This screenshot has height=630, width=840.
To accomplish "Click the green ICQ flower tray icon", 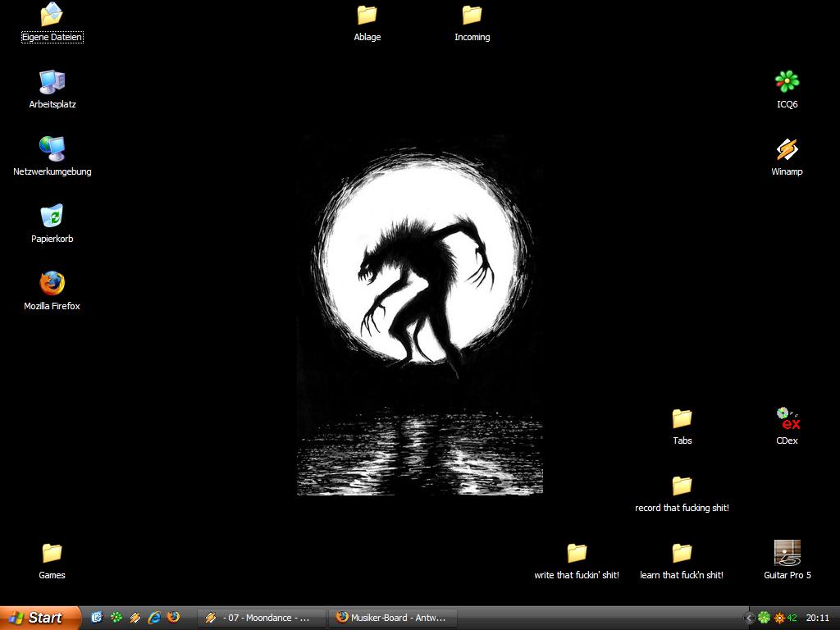I will (764, 618).
